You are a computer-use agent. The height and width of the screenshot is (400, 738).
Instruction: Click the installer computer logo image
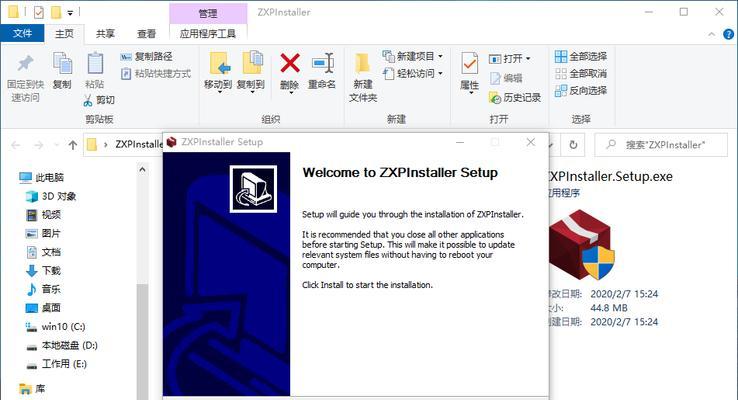253,189
